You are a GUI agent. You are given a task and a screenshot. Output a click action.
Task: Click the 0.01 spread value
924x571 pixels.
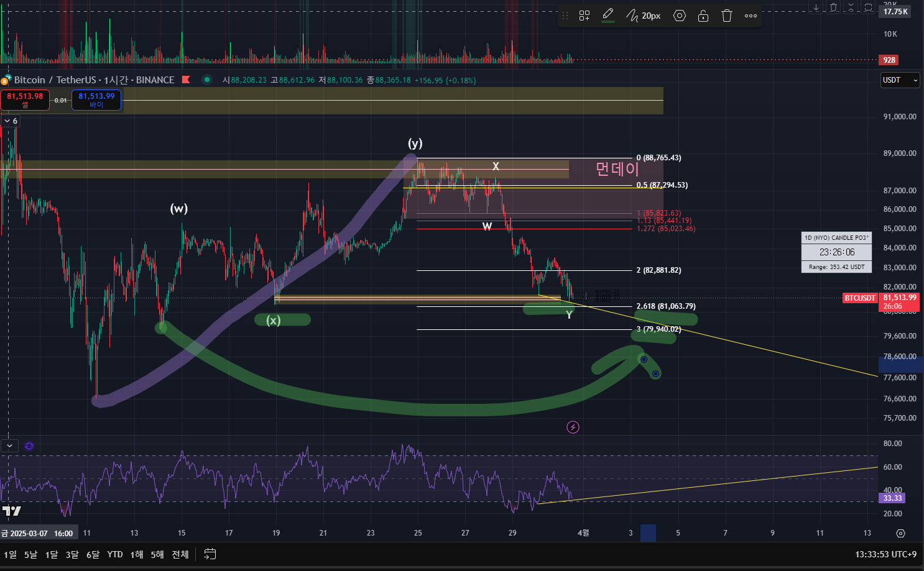tap(60, 100)
